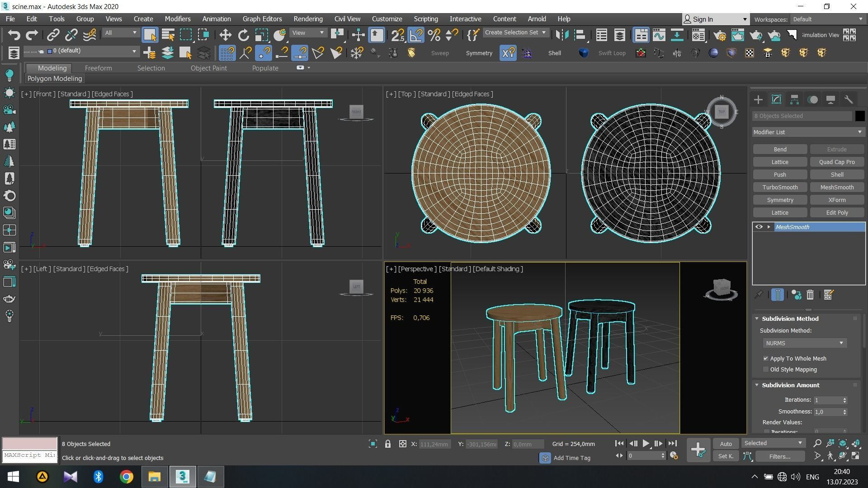The width and height of the screenshot is (868, 488).
Task: Click the Polygon Modeling panel label
Action: pos(55,79)
